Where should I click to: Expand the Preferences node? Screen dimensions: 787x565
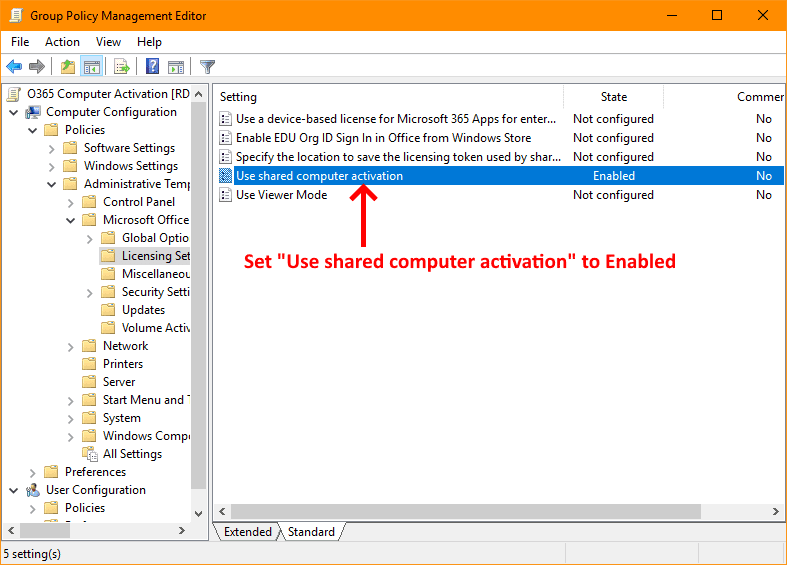(x=33, y=473)
